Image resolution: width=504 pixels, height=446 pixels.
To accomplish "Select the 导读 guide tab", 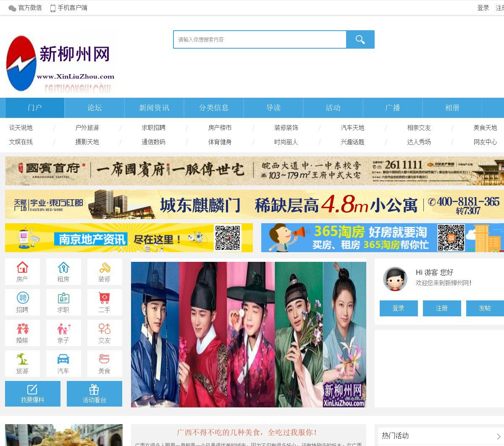I will tap(273, 108).
